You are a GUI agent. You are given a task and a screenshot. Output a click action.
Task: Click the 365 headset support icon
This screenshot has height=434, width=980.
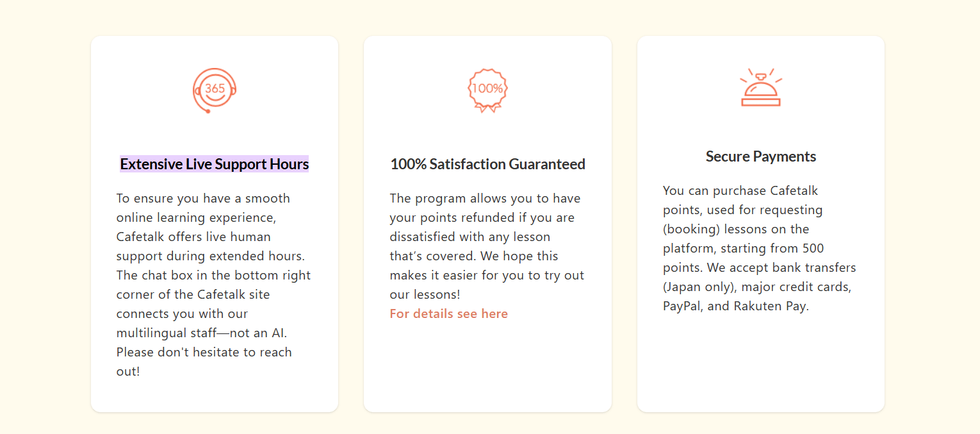[x=215, y=90]
